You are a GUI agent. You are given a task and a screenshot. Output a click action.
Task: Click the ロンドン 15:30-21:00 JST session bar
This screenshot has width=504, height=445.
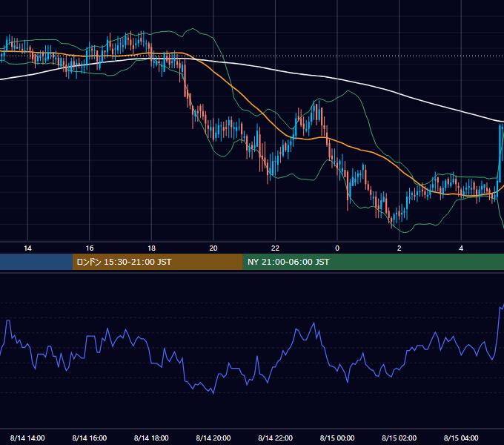coord(157,262)
